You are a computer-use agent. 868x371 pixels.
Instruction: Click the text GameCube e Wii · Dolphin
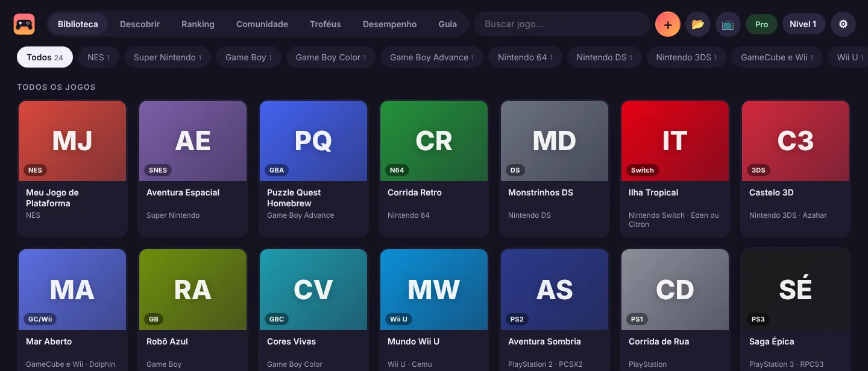tap(71, 364)
